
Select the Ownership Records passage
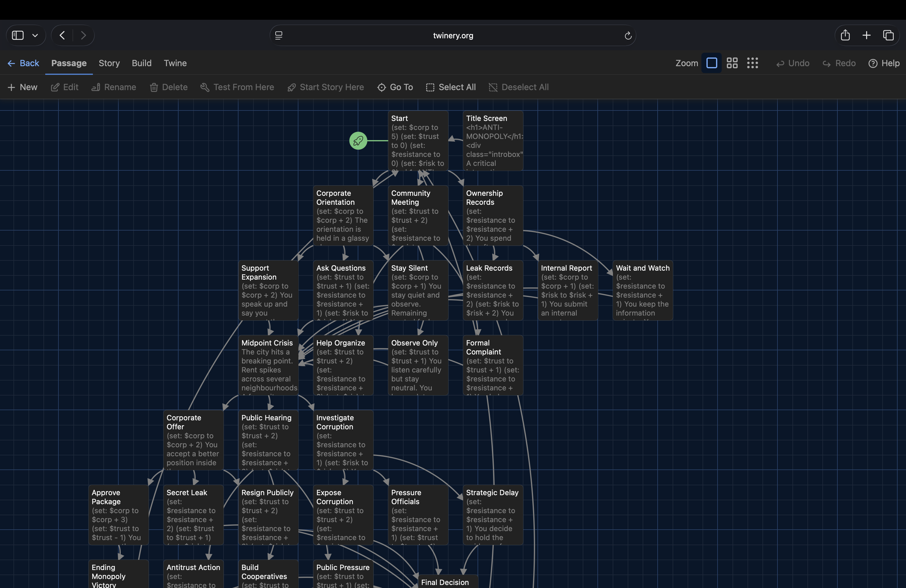[x=493, y=216]
